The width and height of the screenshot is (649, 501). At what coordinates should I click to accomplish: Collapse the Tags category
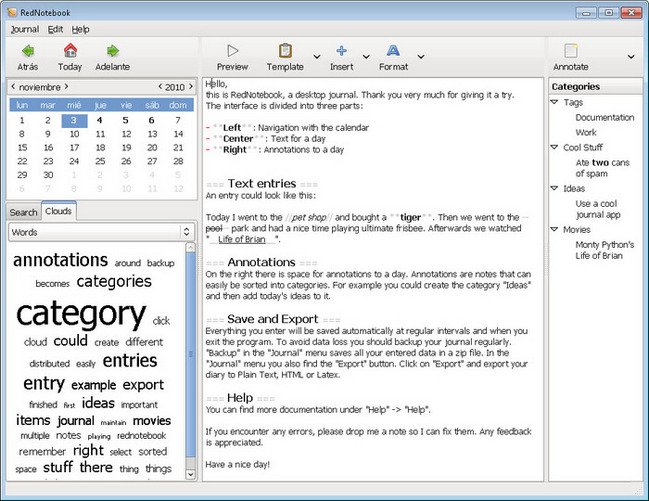[554, 102]
